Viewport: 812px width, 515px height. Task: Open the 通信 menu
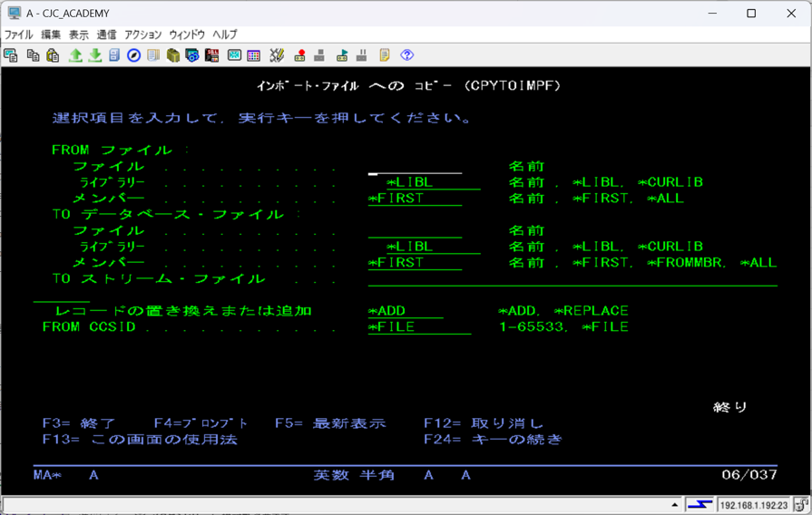[x=107, y=34]
